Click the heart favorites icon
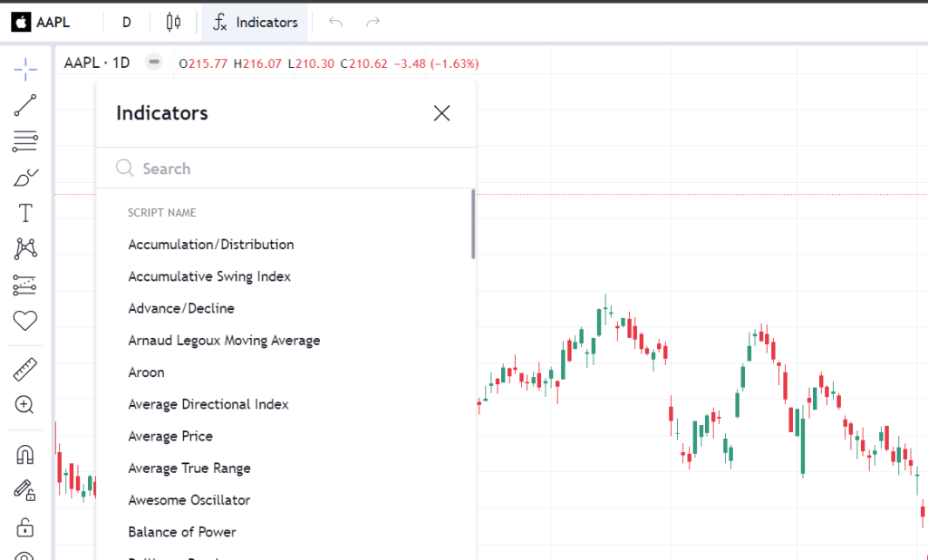 pos(25,320)
